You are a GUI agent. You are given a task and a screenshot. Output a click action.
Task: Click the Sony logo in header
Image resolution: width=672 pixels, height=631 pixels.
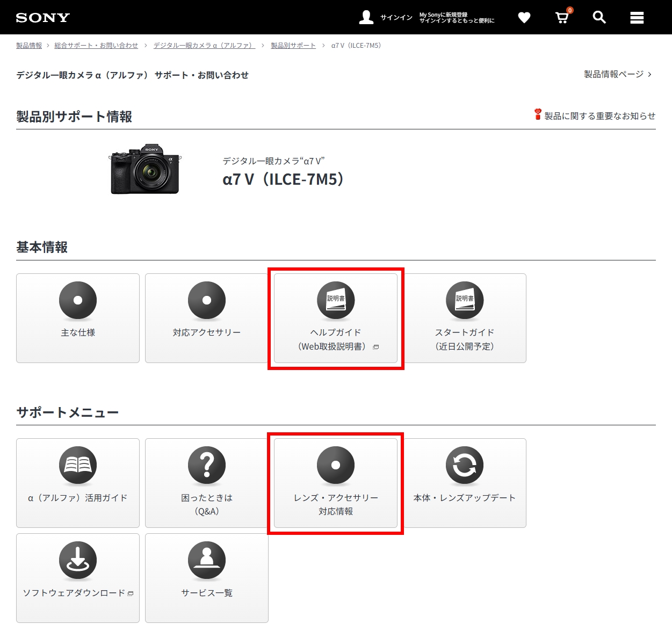pyautogui.click(x=43, y=18)
